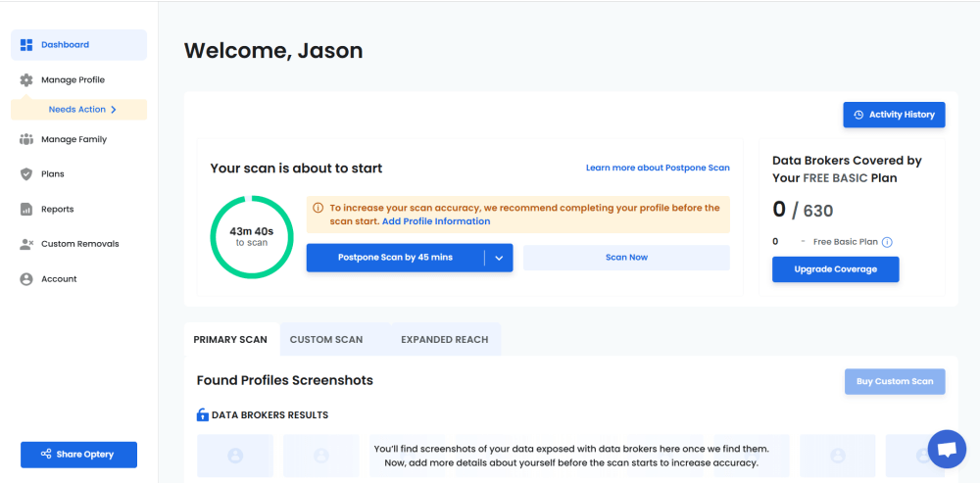Click the Scan Now button
Screen dimensions: 980x483
coord(626,258)
